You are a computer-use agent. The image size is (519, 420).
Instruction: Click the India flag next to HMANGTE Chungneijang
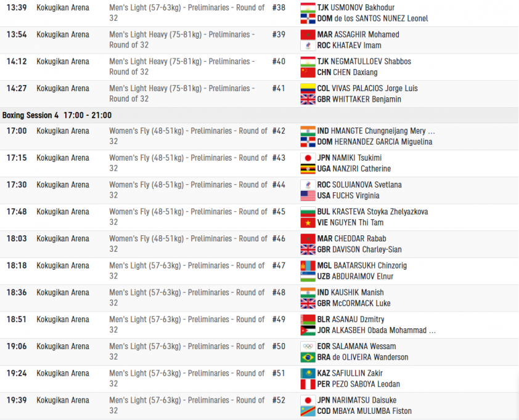tap(308, 131)
